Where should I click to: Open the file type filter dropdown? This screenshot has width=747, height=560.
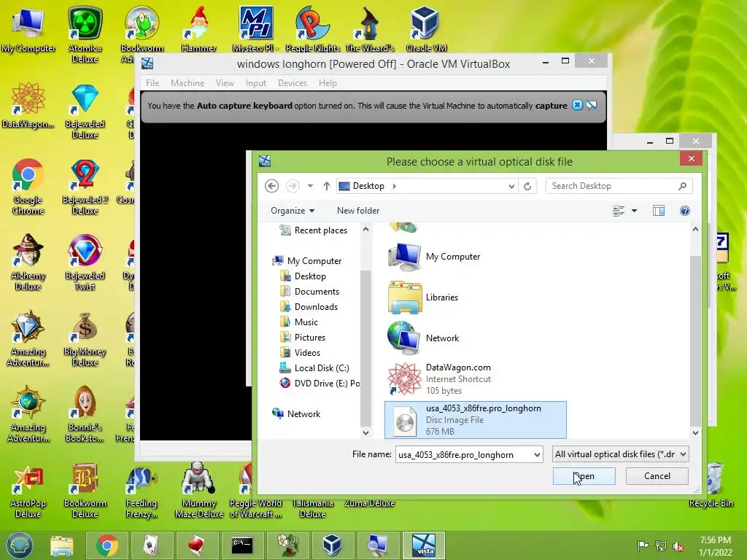point(620,454)
